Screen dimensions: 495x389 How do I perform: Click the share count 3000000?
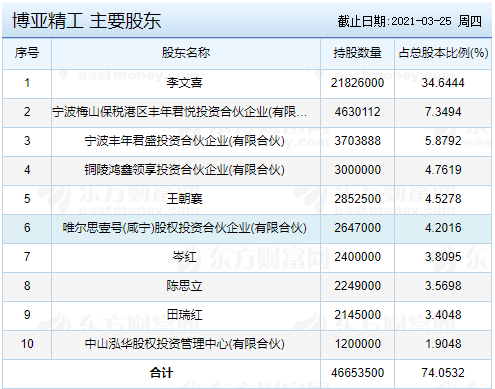[357, 170]
